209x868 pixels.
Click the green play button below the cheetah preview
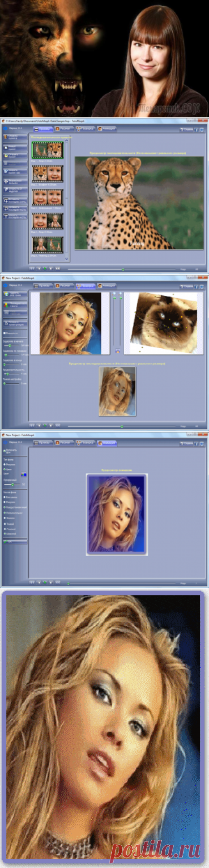coord(45,269)
